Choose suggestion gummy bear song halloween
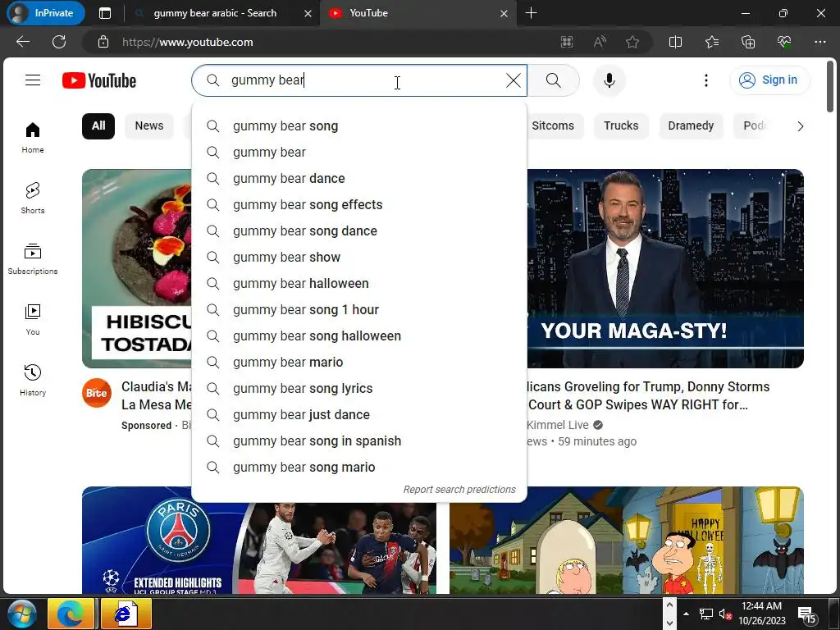 359,336
